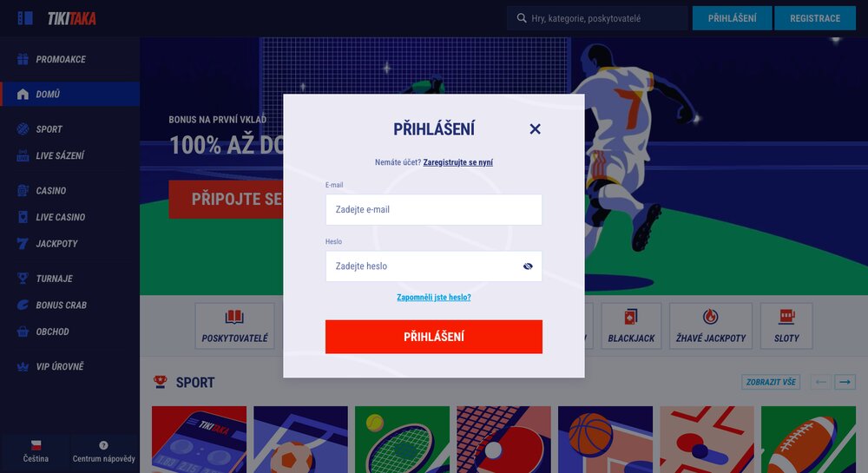Focus the Heslo password field
Screen dimensions: 868x473
(433, 266)
